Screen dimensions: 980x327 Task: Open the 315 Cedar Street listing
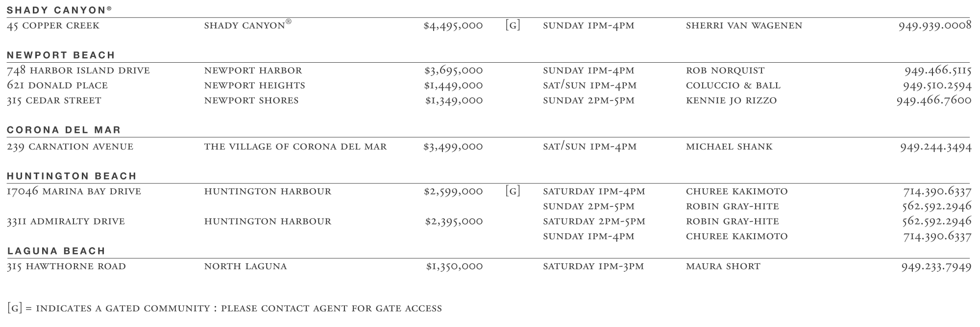click(x=54, y=101)
